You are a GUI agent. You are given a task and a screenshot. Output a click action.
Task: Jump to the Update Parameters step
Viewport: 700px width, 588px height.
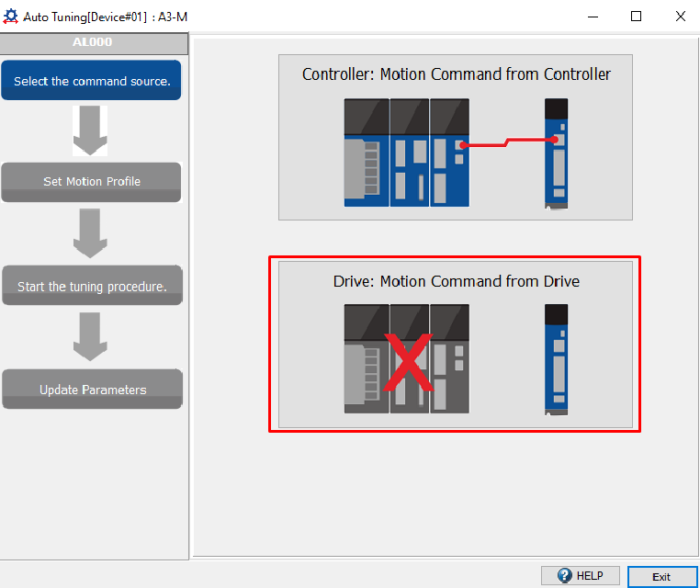[92, 390]
